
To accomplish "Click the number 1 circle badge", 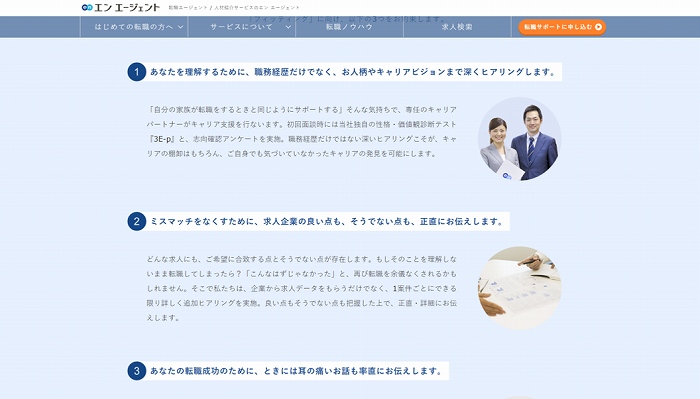I will 137,72.
